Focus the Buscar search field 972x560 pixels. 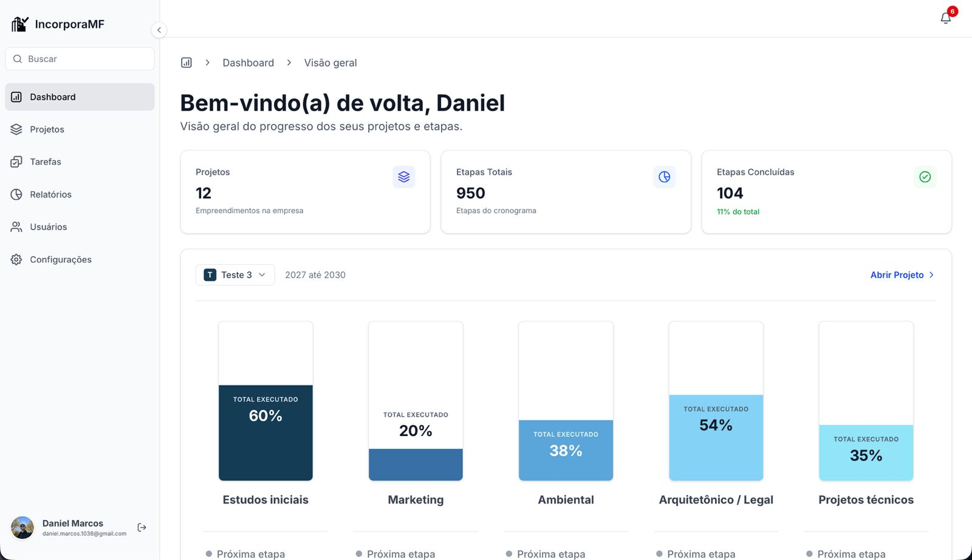coord(80,59)
